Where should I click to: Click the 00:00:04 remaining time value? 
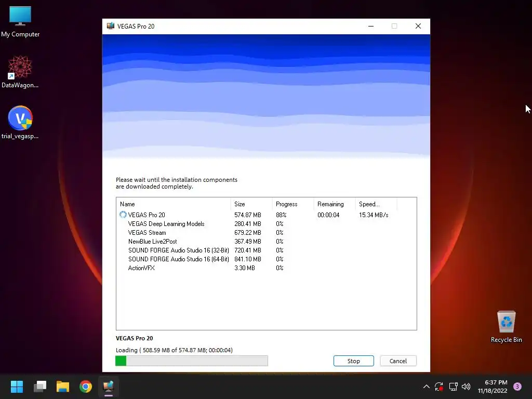[x=328, y=215]
